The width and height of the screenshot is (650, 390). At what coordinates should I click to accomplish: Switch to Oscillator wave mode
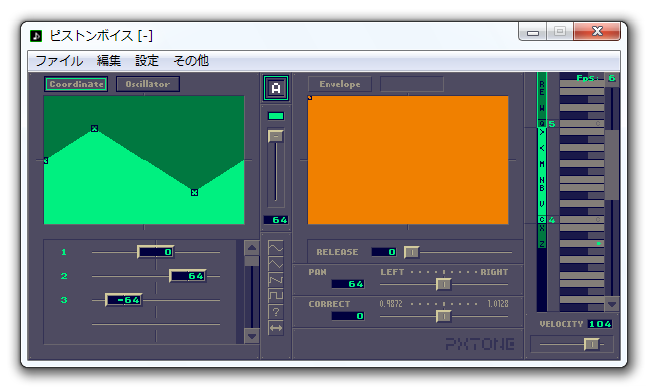tap(148, 84)
